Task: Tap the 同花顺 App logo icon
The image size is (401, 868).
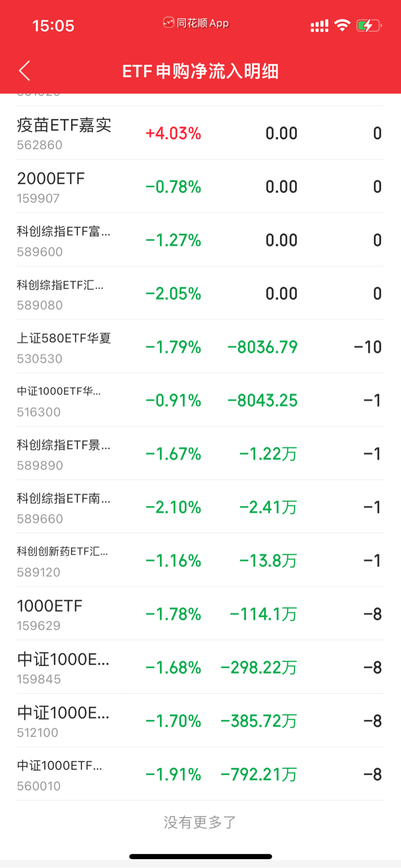Action: [x=169, y=22]
